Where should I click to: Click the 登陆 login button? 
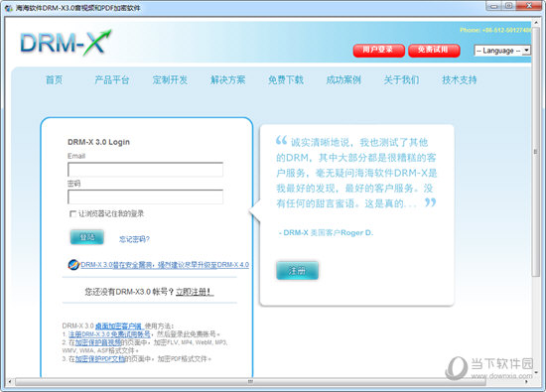(87, 237)
